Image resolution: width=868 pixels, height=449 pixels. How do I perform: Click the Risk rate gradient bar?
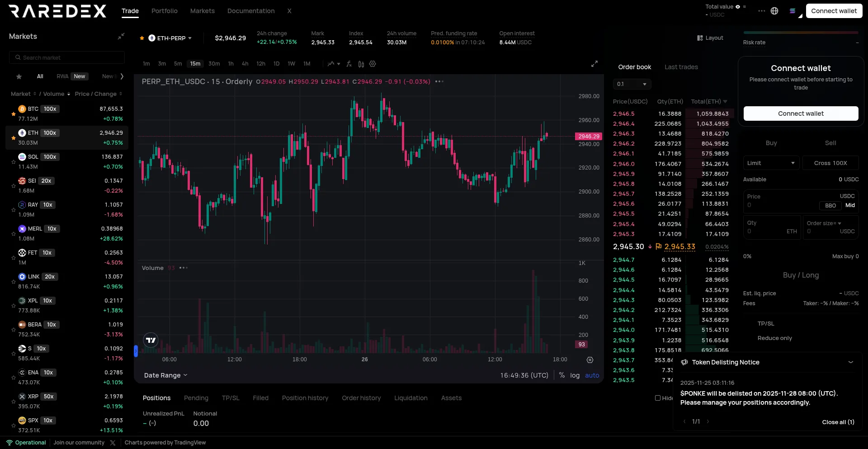800,33
